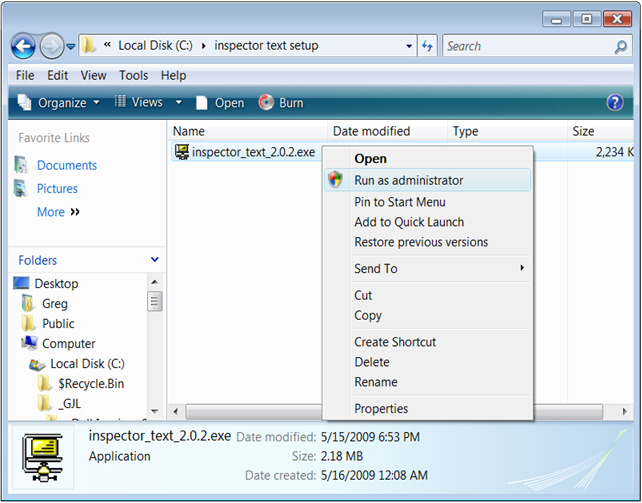Screen dimensions: 642x503
Task: Click the Views toolbar button
Action: click(x=139, y=102)
